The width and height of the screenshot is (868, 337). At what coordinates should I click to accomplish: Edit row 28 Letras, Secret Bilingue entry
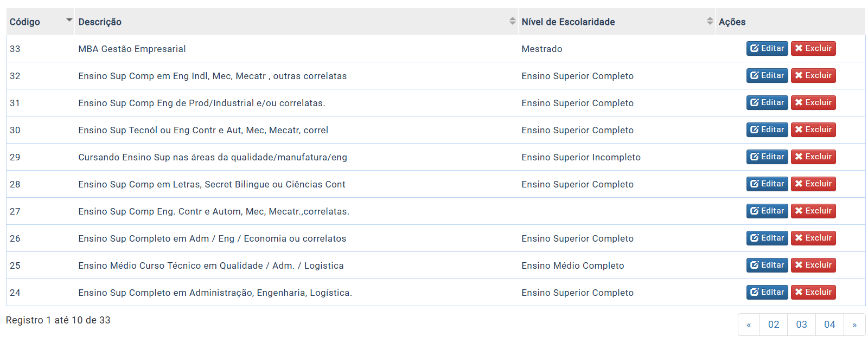(x=767, y=184)
